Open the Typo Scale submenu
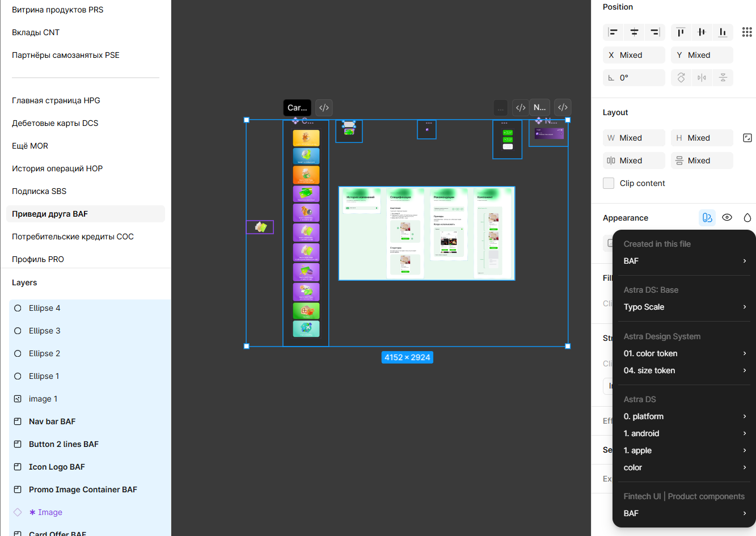 685,307
